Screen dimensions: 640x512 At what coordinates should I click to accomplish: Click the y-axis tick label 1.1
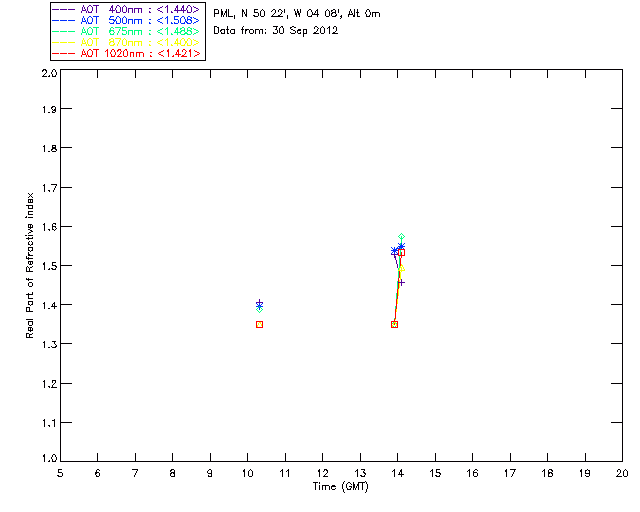point(49,423)
